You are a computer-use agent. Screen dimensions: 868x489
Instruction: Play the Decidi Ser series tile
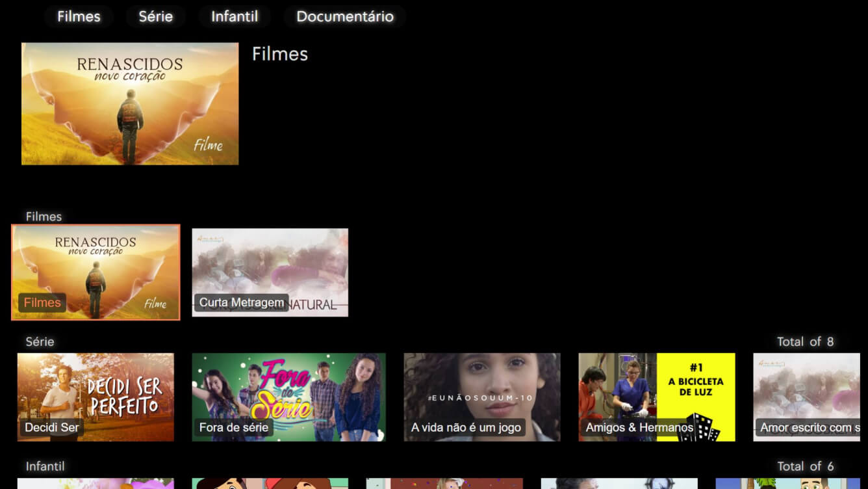96,397
